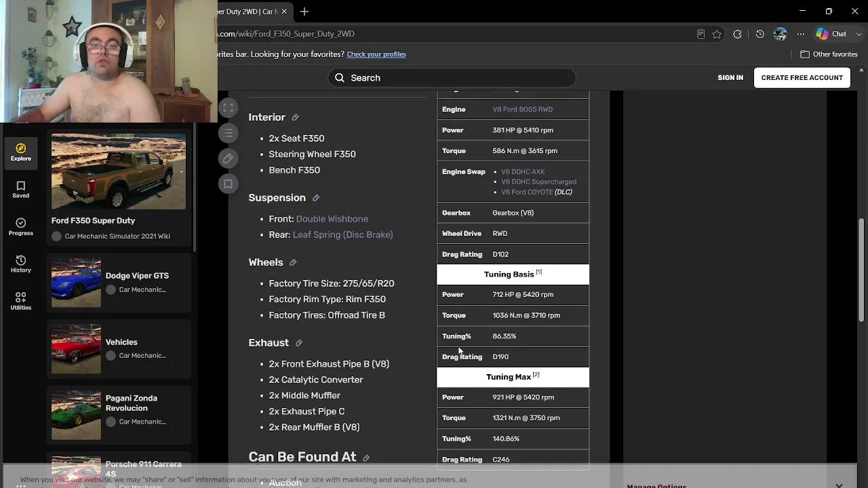The image size is (868, 488).
Task: Close the Ford F350 Super Duty 2WD tab
Action: [x=284, y=12]
